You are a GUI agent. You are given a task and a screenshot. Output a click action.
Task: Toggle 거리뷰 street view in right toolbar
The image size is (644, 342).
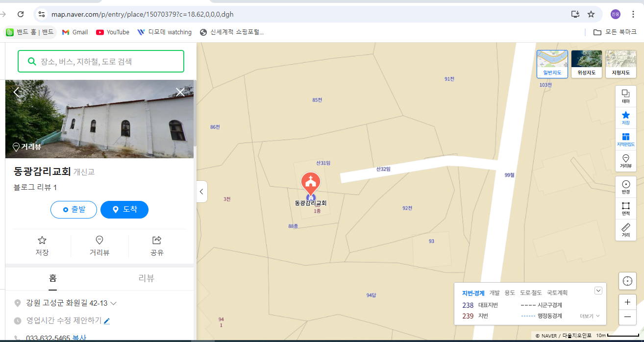tap(625, 161)
